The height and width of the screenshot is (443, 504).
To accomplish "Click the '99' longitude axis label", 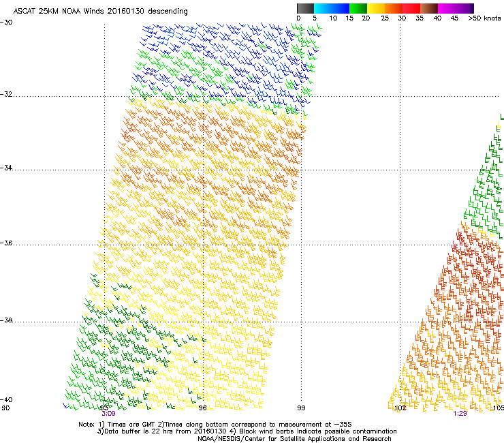I will (x=301, y=408).
